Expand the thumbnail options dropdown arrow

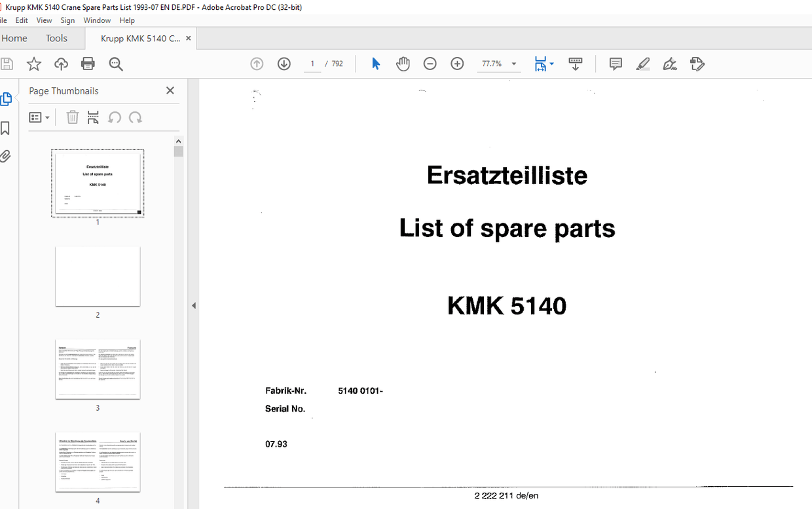tap(48, 117)
